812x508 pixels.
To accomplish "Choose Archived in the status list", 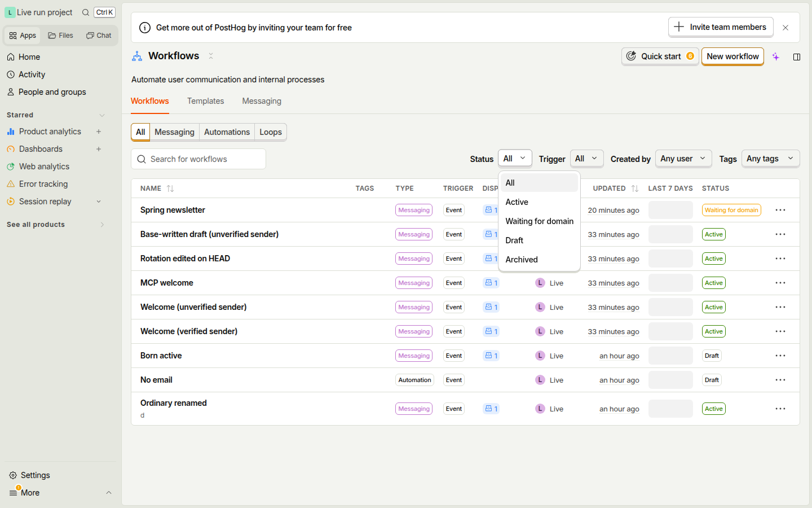I will [x=539, y=260].
